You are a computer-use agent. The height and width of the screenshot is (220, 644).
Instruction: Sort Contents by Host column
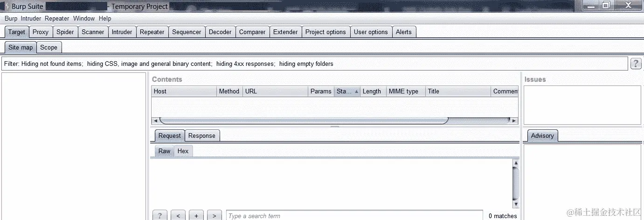[184, 92]
